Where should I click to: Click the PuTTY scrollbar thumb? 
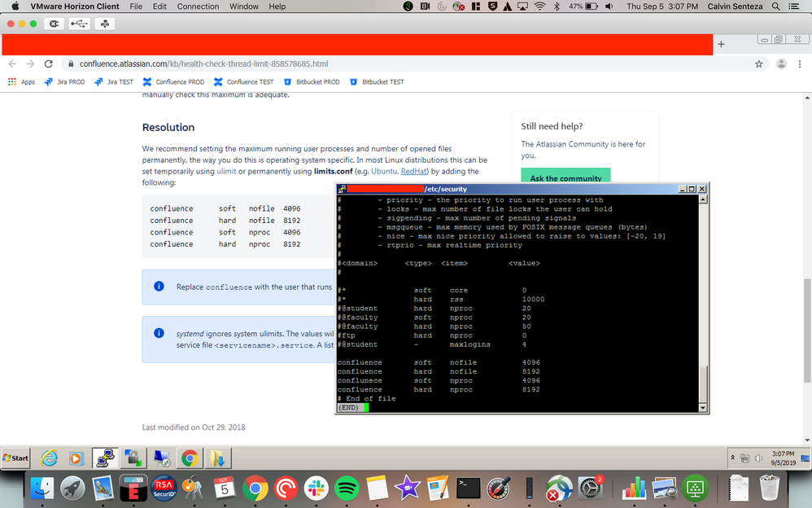703,384
